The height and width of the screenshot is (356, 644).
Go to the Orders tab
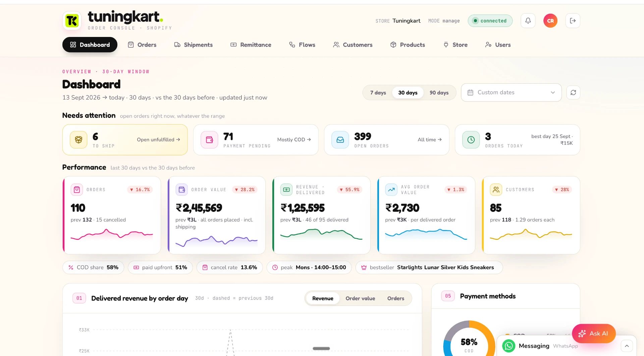point(142,45)
